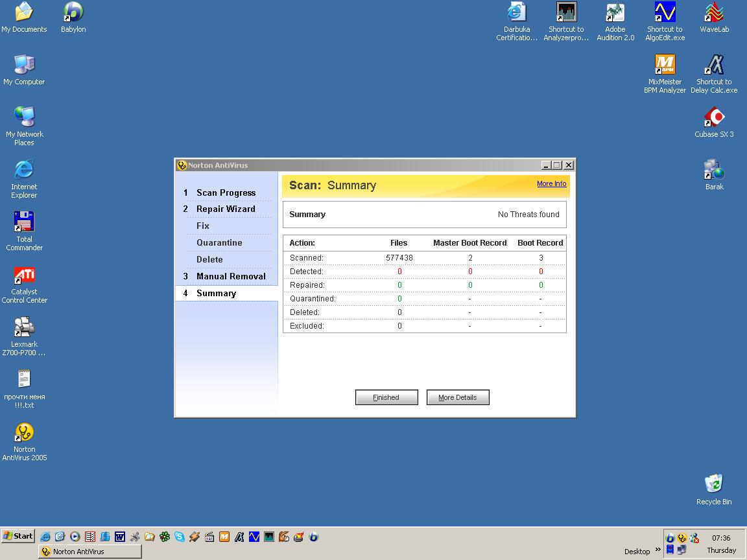Select the Delete sub-step
This screenshot has height=560, width=747.
point(209,259)
